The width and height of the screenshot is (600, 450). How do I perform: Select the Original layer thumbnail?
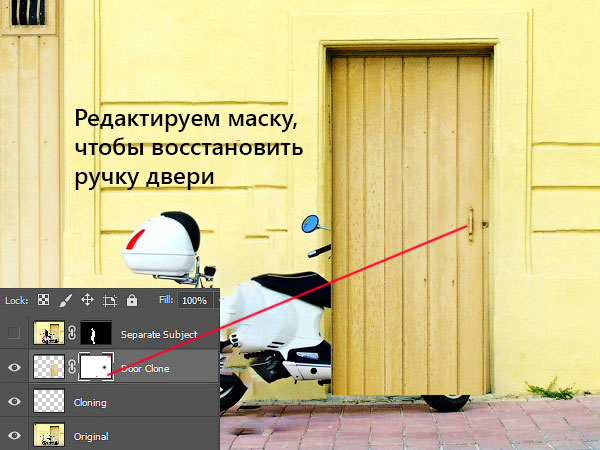[49, 435]
